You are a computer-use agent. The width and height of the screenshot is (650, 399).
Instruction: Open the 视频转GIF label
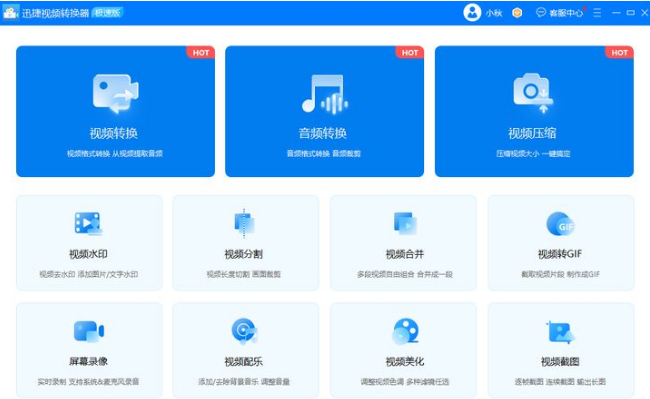click(x=560, y=254)
